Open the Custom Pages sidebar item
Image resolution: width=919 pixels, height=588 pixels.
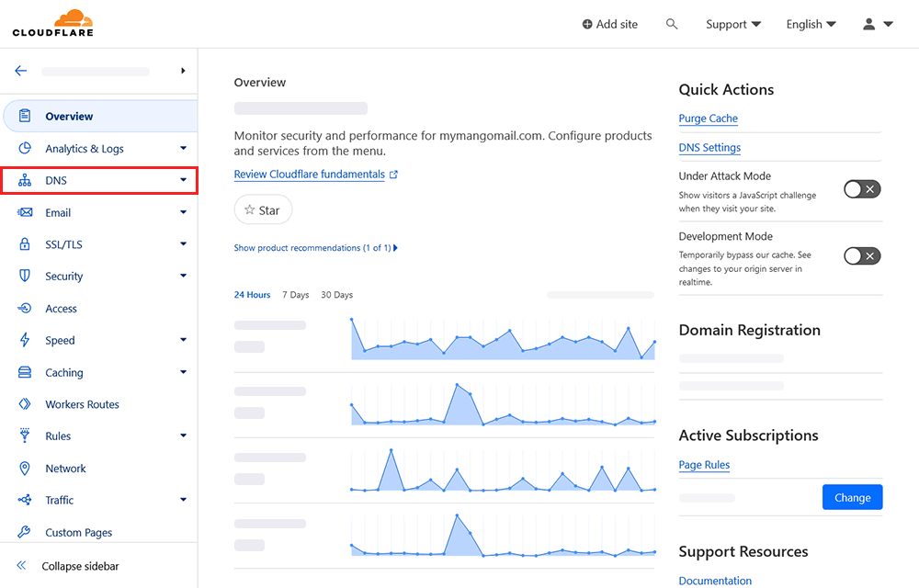coord(99,532)
